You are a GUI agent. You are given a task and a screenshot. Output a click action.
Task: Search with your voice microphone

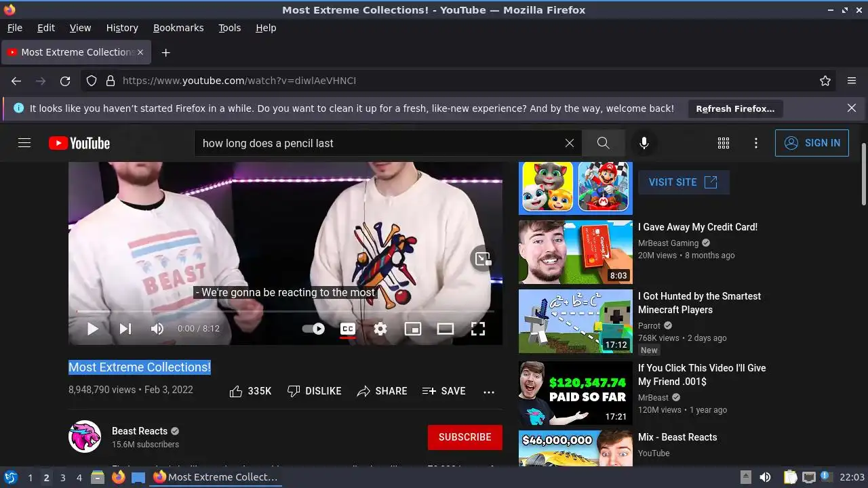tap(644, 143)
